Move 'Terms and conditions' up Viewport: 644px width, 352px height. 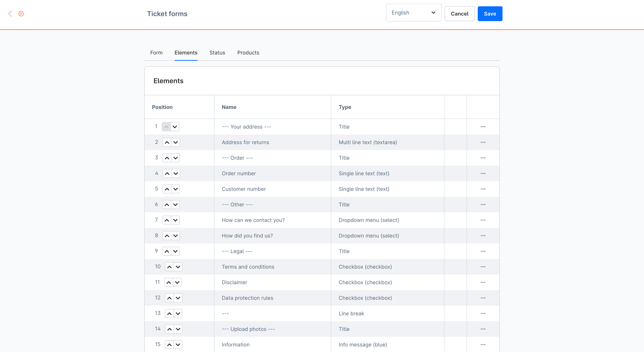point(169,267)
